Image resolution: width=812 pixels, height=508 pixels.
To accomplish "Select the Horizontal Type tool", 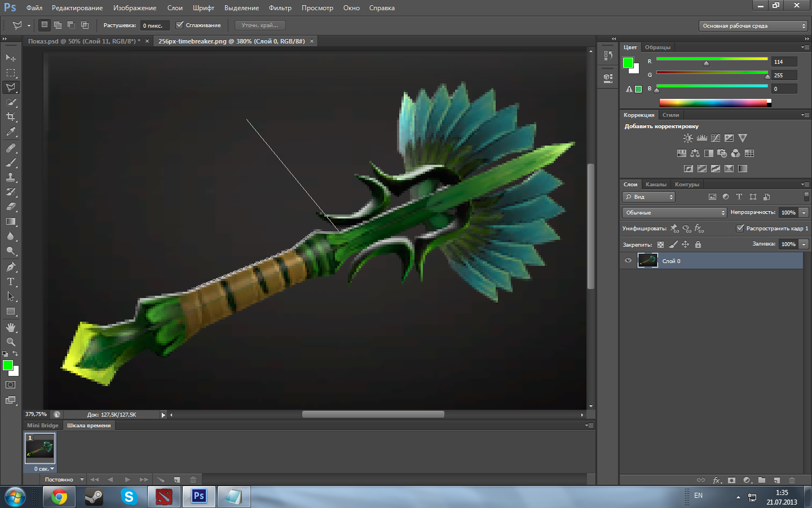I will (x=10, y=282).
